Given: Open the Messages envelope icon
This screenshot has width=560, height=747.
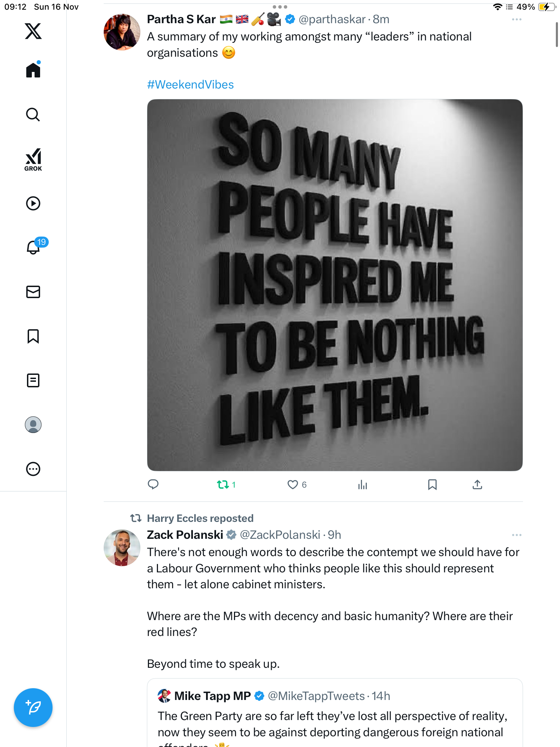Looking at the screenshot, I should pyautogui.click(x=33, y=292).
